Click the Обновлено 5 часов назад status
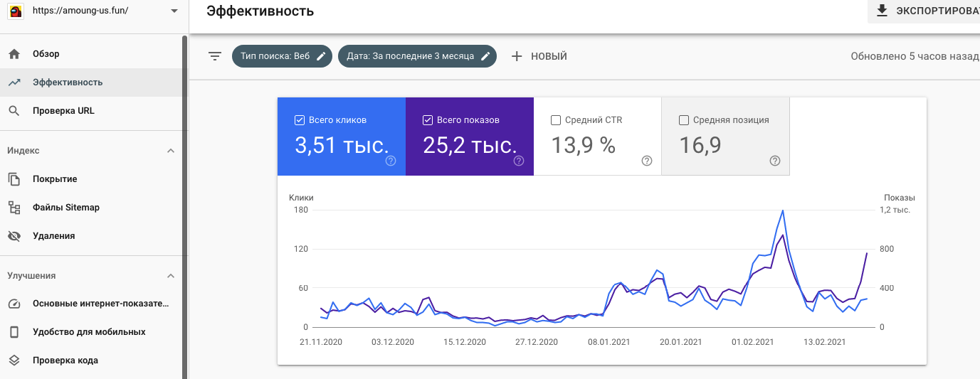980x379 pixels. pos(915,56)
